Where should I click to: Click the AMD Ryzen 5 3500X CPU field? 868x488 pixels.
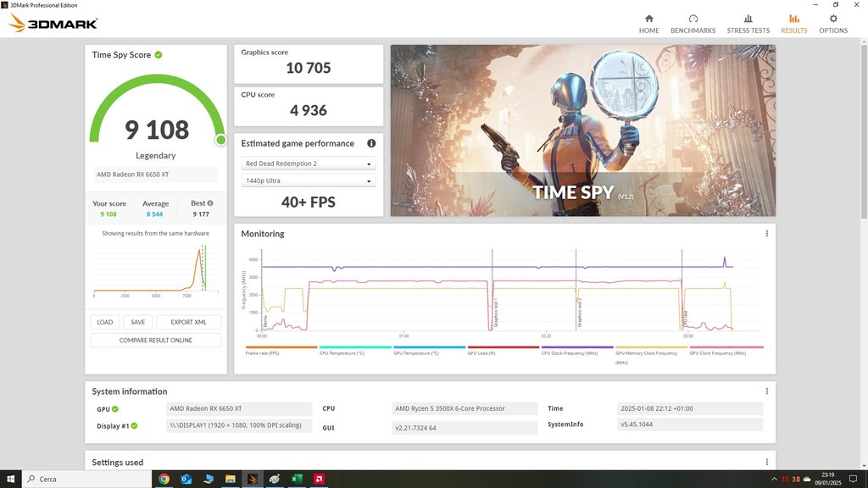(x=465, y=409)
